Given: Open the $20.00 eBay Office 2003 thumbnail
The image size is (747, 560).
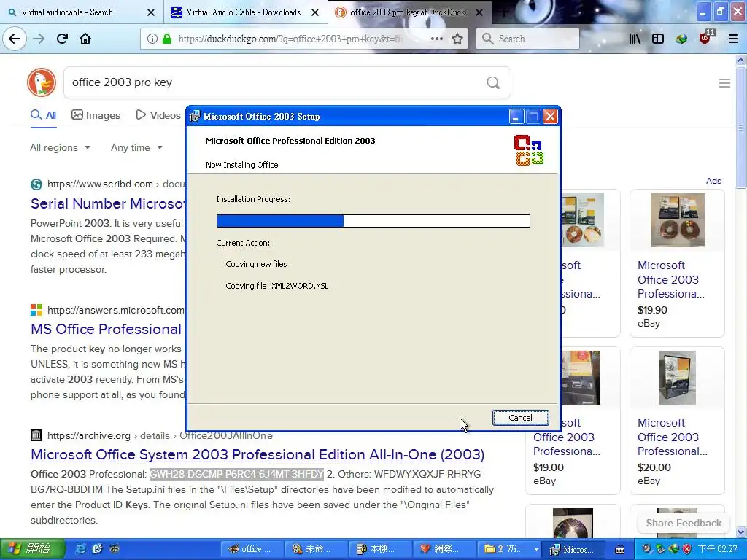Looking at the screenshot, I should coord(677,378).
